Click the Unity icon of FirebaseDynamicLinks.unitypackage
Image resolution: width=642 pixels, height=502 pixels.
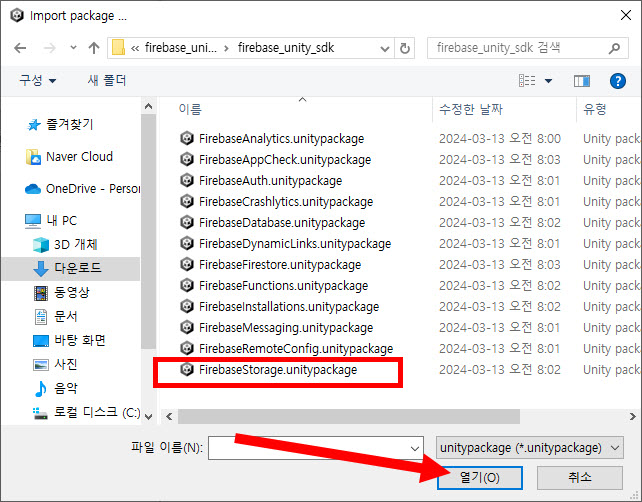click(x=187, y=243)
